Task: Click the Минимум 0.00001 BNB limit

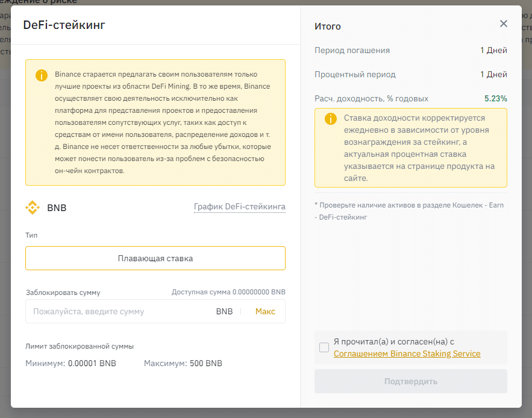Action: click(70, 364)
